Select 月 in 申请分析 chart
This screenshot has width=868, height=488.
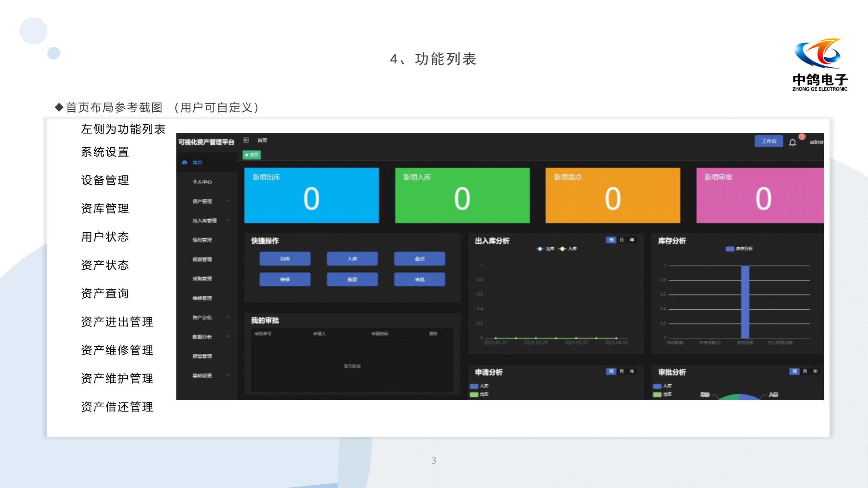point(621,371)
